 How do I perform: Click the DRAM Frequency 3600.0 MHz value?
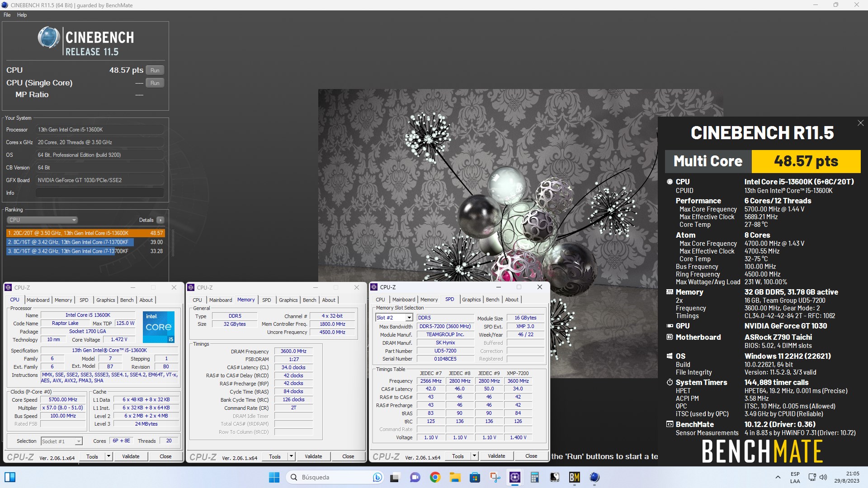click(x=293, y=351)
